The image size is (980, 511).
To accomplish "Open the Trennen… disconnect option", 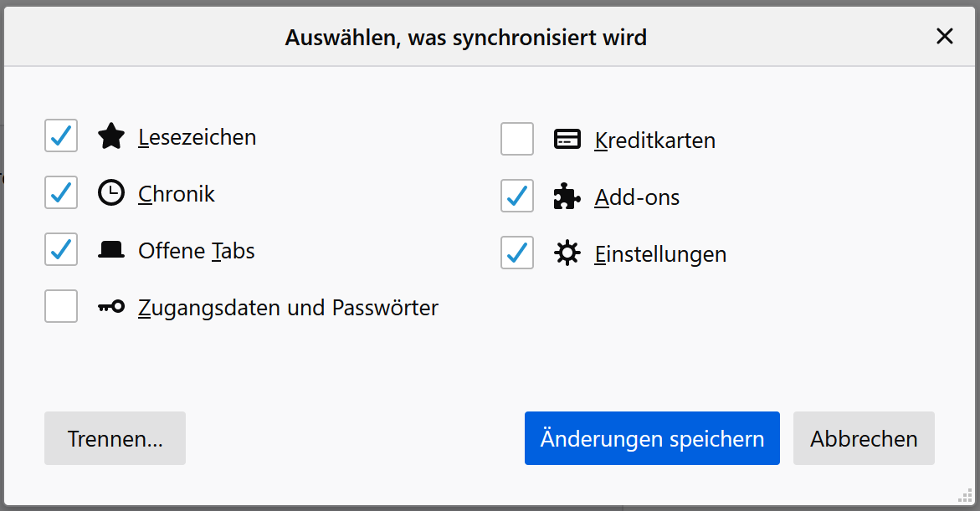I will coord(115,438).
